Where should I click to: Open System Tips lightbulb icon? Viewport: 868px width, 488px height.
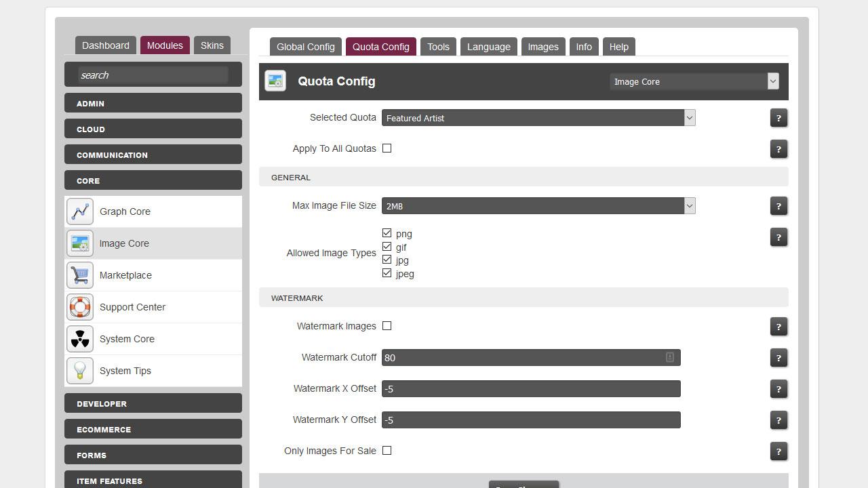(x=80, y=371)
